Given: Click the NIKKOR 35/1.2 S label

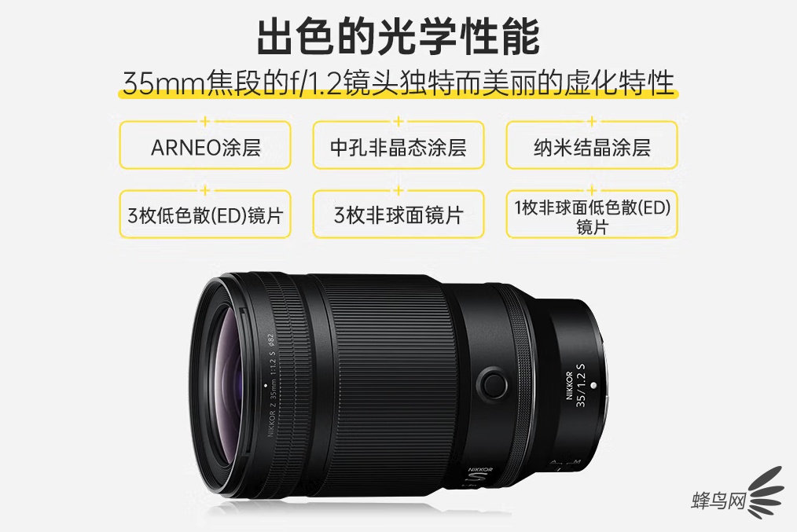Looking at the screenshot, I should [x=576, y=386].
